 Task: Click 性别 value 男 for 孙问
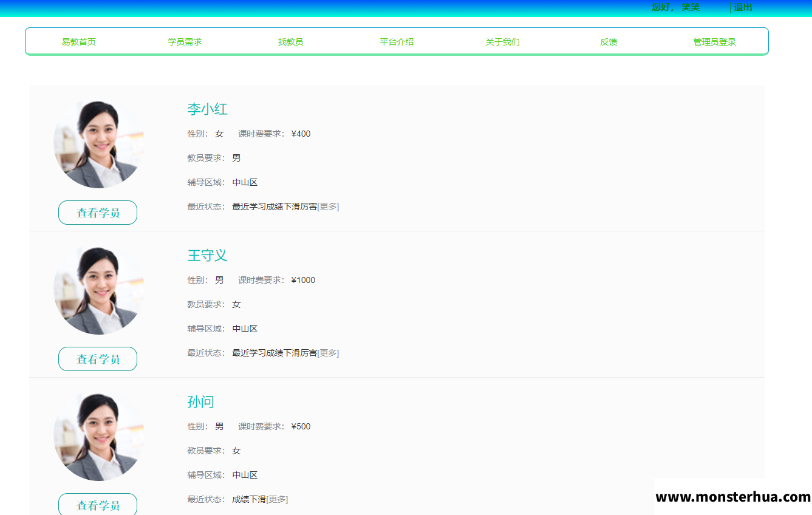tap(219, 426)
